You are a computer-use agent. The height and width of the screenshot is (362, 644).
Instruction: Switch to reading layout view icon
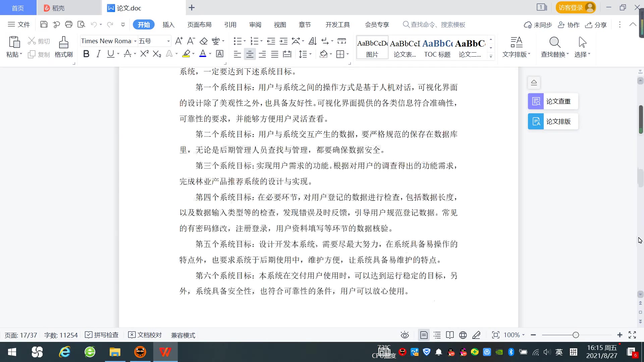coord(450,335)
